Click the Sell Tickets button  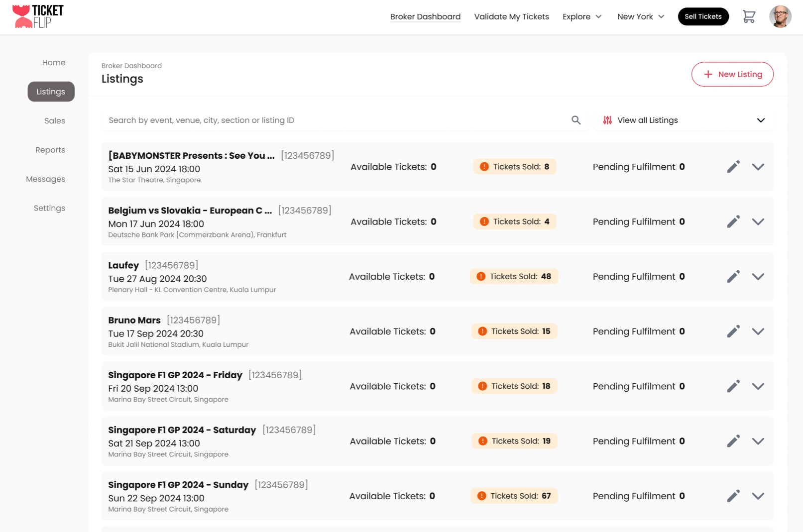pyautogui.click(x=703, y=16)
